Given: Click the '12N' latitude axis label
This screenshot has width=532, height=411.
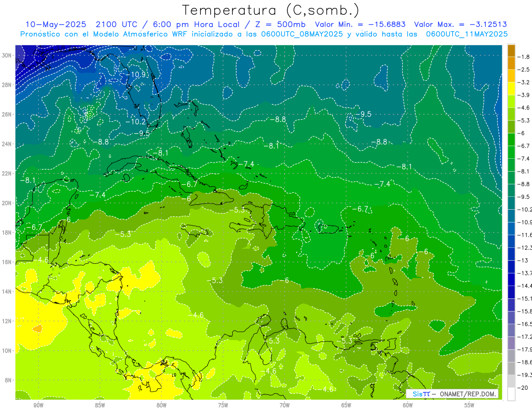Looking at the screenshot, I should [7, 321].
